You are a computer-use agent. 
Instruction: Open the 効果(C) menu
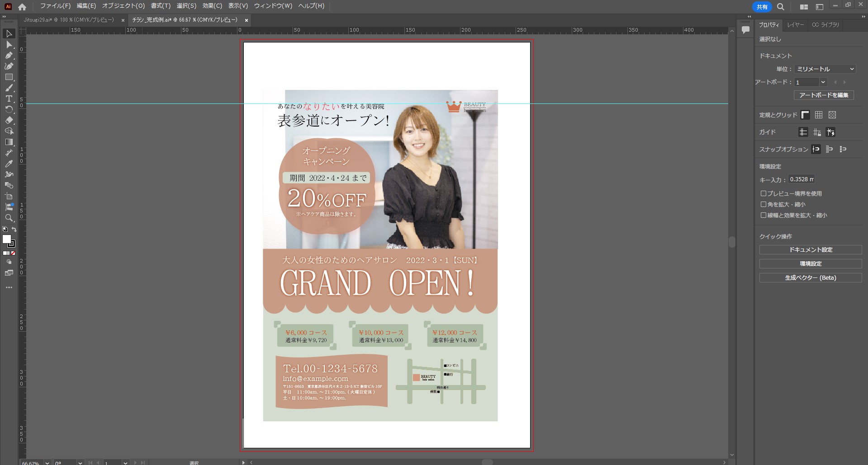tap(212, 6)
